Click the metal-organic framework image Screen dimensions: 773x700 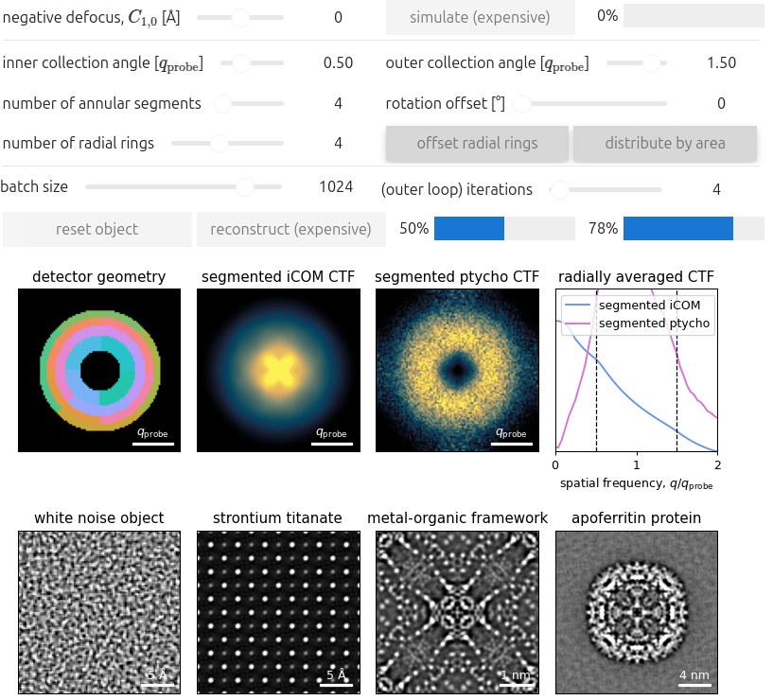458,613
